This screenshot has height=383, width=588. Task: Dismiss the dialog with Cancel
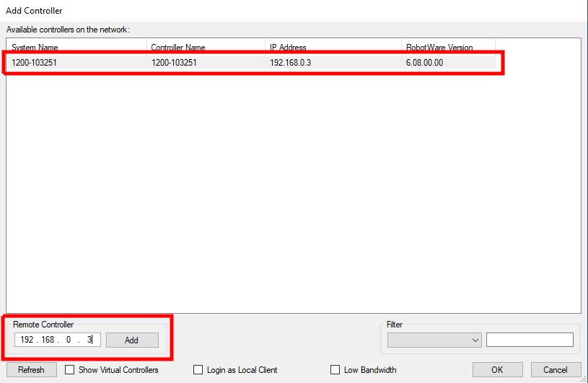tap(556, 370)
